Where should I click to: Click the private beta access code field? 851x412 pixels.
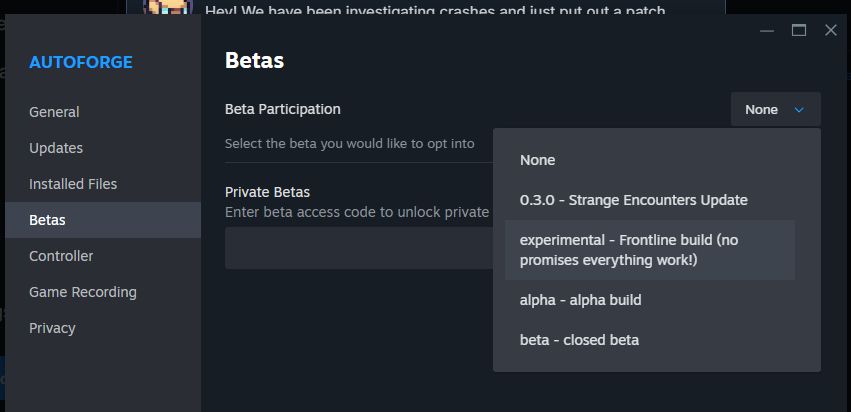tap(359, 248)
